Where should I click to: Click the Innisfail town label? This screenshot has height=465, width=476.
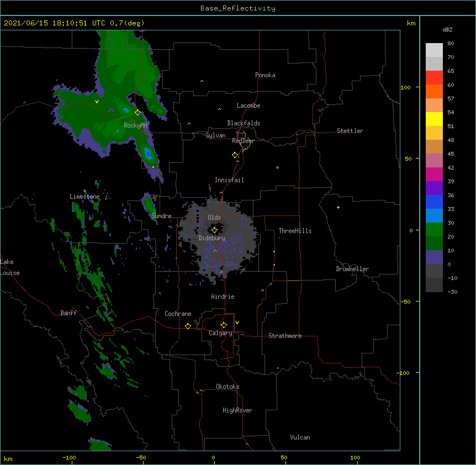click(229, 180)
